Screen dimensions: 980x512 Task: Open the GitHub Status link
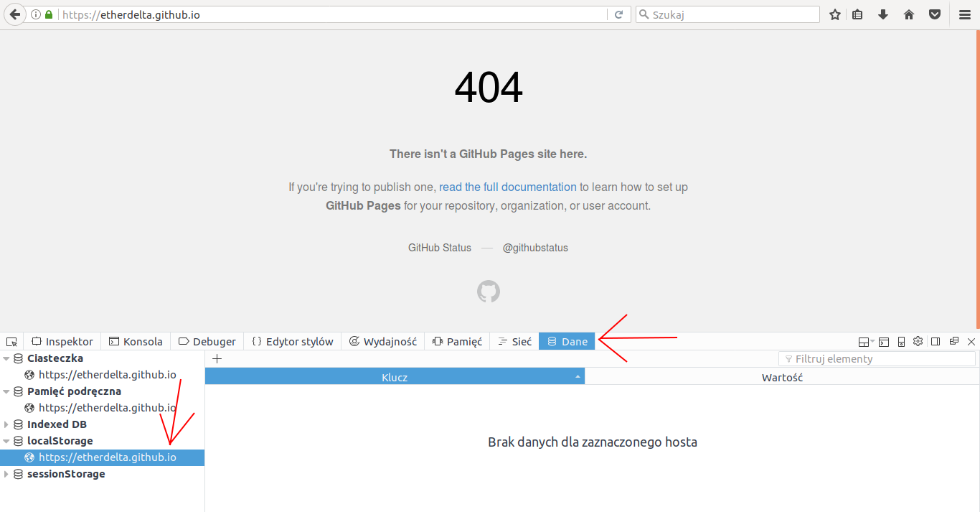click(440, 248)
